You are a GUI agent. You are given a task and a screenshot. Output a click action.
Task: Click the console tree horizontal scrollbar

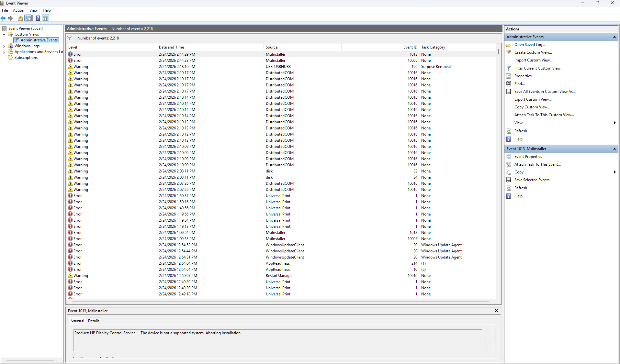[x=30, y=360]
